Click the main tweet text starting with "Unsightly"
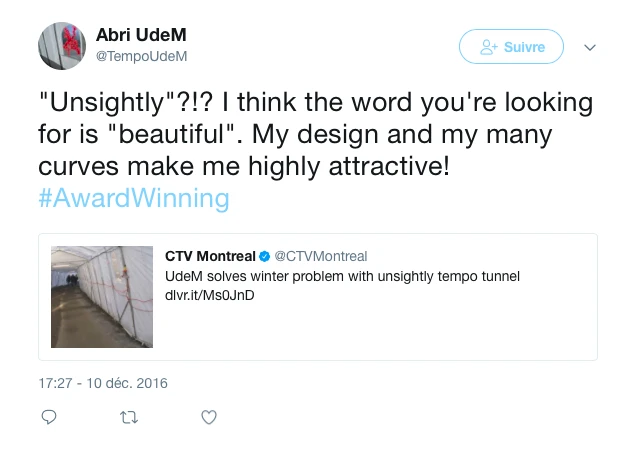 coord(315,102)
